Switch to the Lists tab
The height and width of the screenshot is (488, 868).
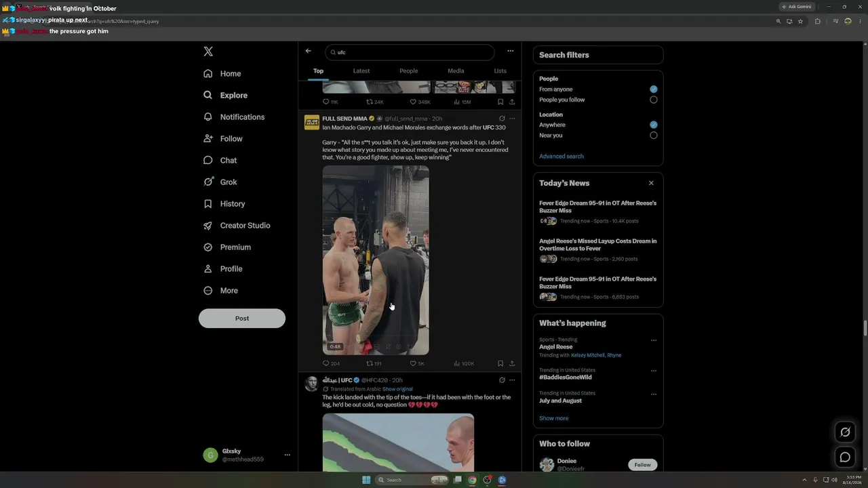tap(500, 71)
